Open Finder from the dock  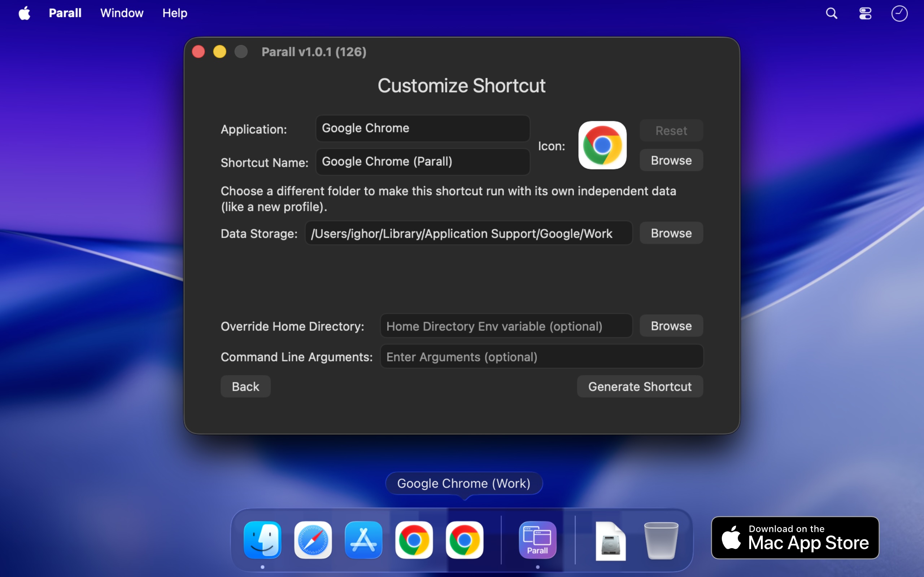click(x=262, y=539)
